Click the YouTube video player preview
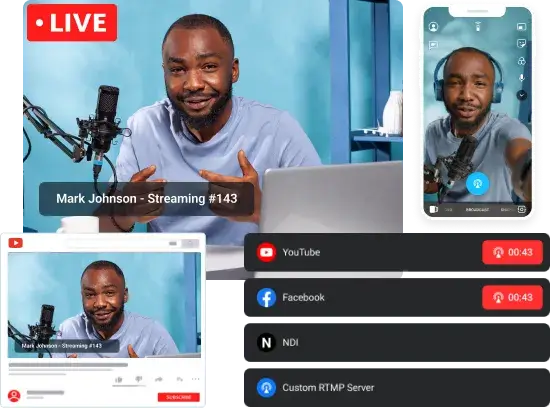 pyautogui.click(x=104, y=305)
